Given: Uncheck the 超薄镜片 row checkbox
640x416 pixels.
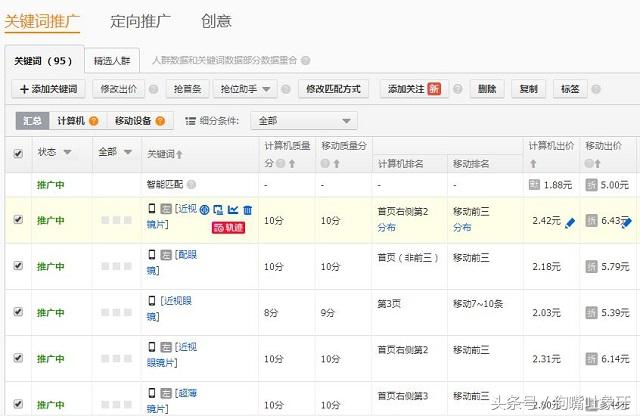Looking at the screenshot, I should point(18,404).
